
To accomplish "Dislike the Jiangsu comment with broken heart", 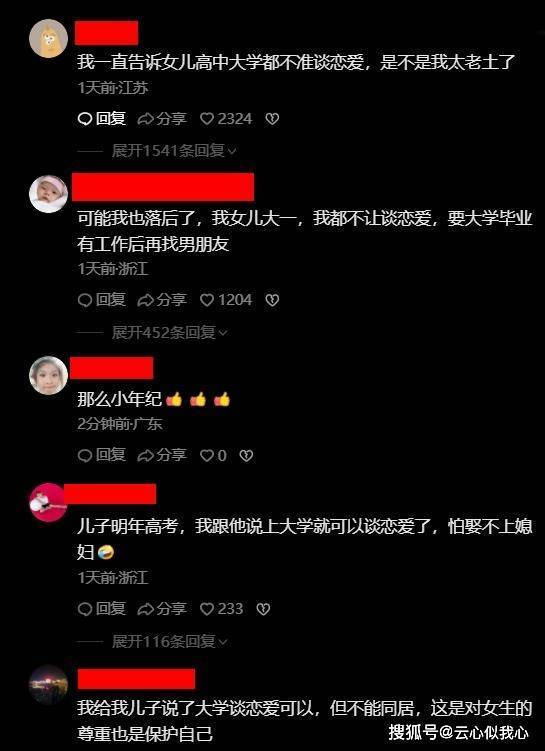I will click(x=272, y=119).
